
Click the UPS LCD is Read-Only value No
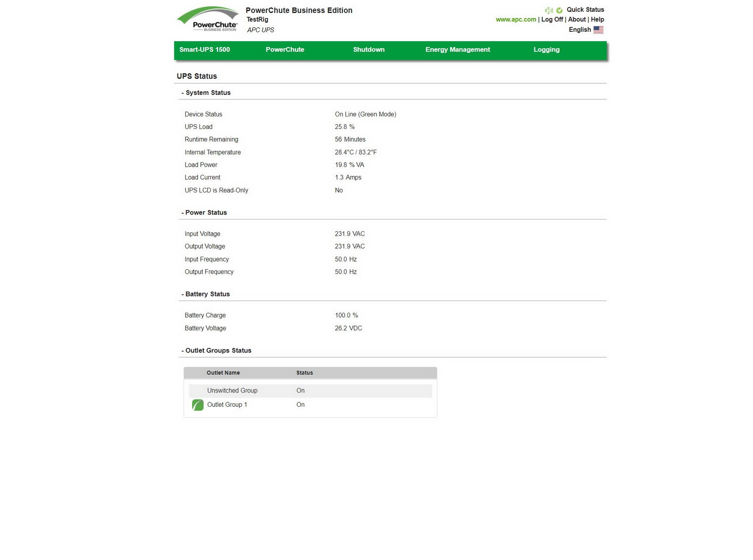pyautogui.click(x=339, y=190)
